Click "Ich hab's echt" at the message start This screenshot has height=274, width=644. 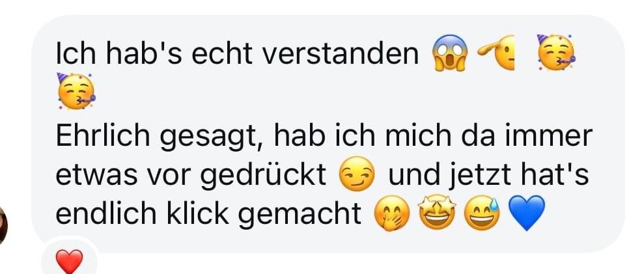tap(154, 53)
